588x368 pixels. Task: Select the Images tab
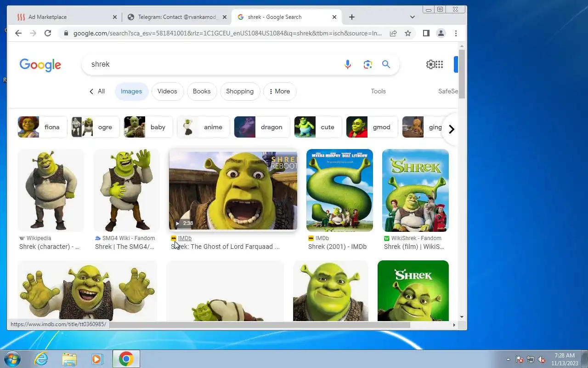131,91
